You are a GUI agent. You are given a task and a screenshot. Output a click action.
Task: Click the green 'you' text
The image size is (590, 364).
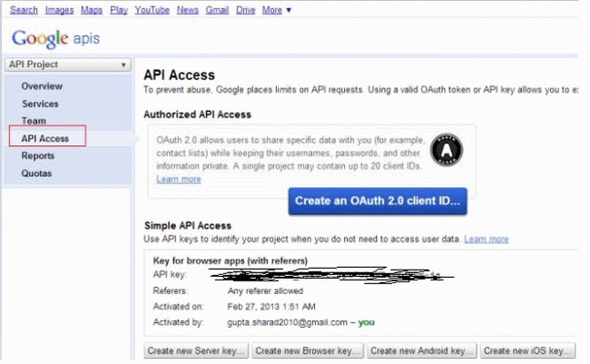[x=366, y=322]
